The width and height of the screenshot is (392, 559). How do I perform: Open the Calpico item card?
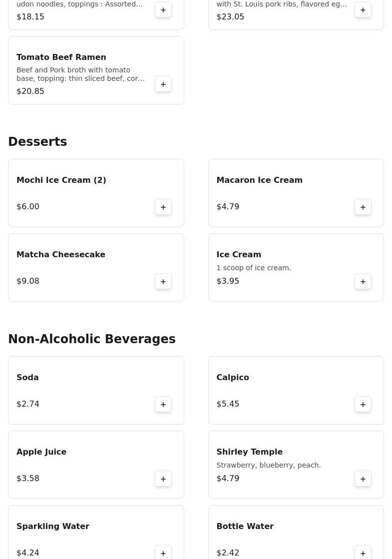click(280, 390)
